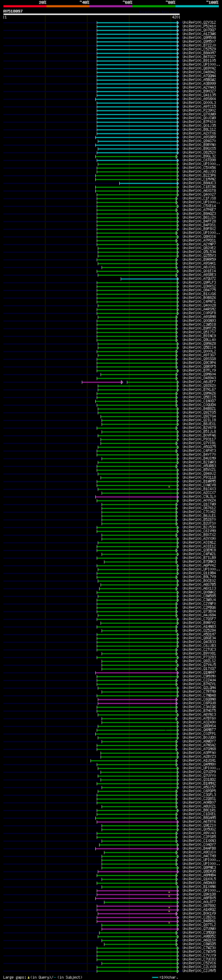This screenshot has width=222, height=980.
Task: Click the purple alignment bar for UniRef100_Q1NRH7
Action: [137, 672]
